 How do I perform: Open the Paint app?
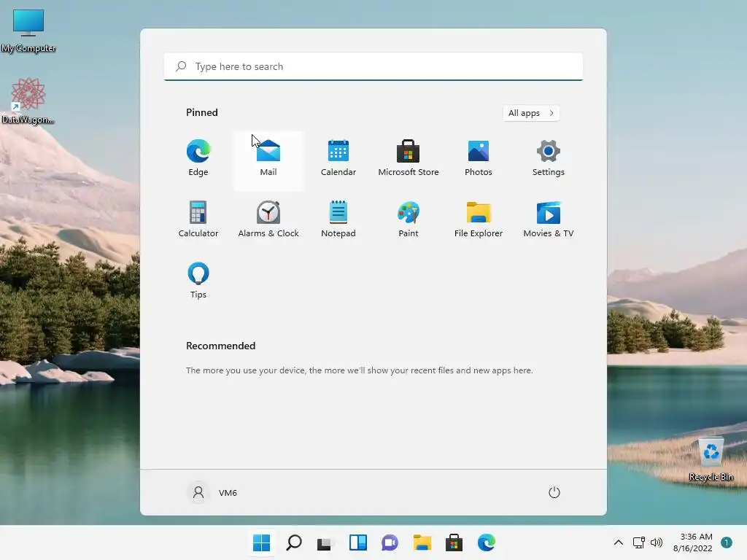(x=409, y=219)
